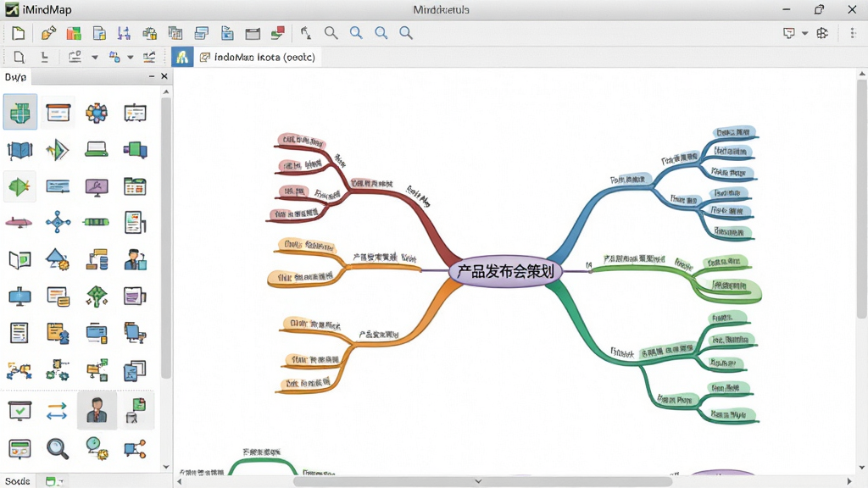Select the blue open book icon
Viewport: 868px width, 488px height.
(20, 149)
